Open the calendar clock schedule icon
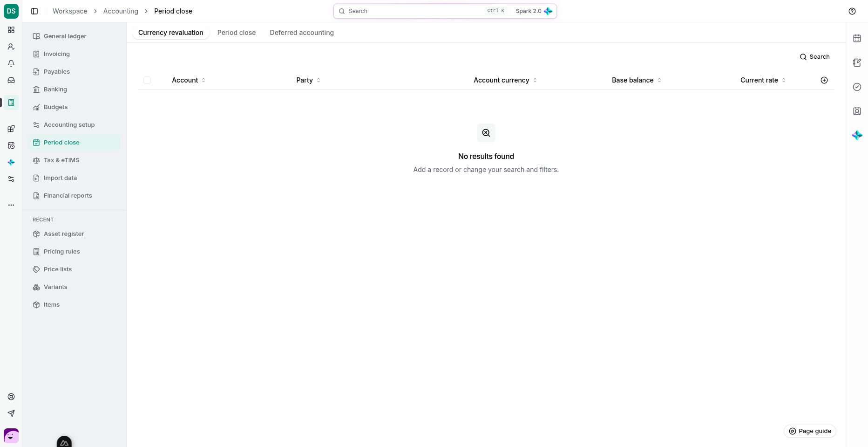Image resolution: width=868 pixels, height=447 pixels. click(x=11, y=145)
